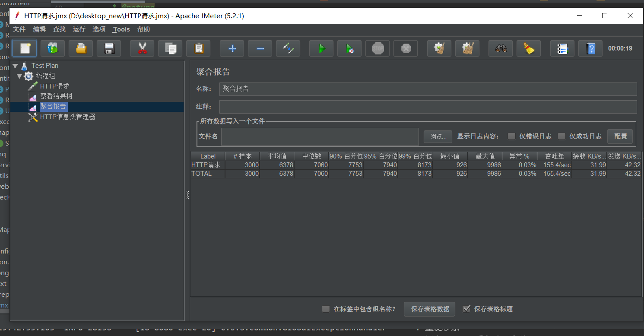
Task: Click Start no pauses icon
Action: pyautogui.click(x=349, y=48)
